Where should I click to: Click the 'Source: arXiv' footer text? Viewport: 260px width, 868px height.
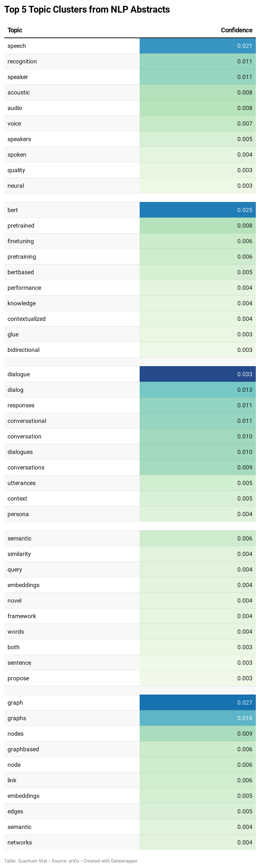point(65,861)
